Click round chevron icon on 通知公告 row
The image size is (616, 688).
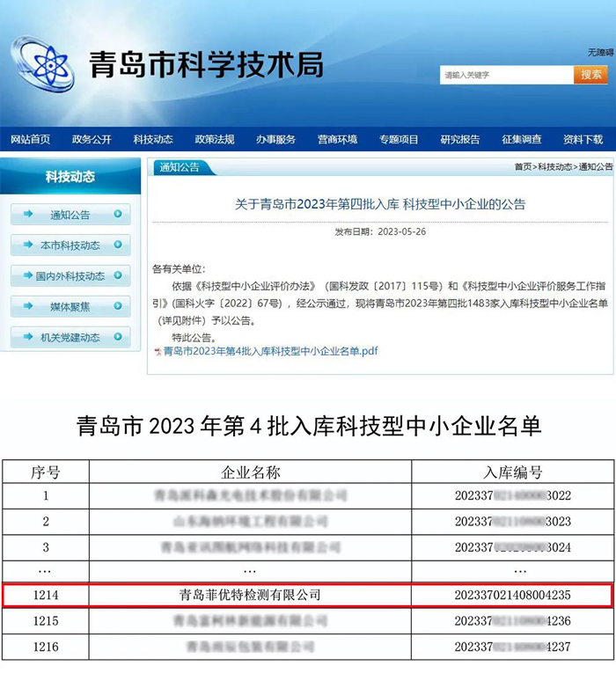[x=118, y=214]
